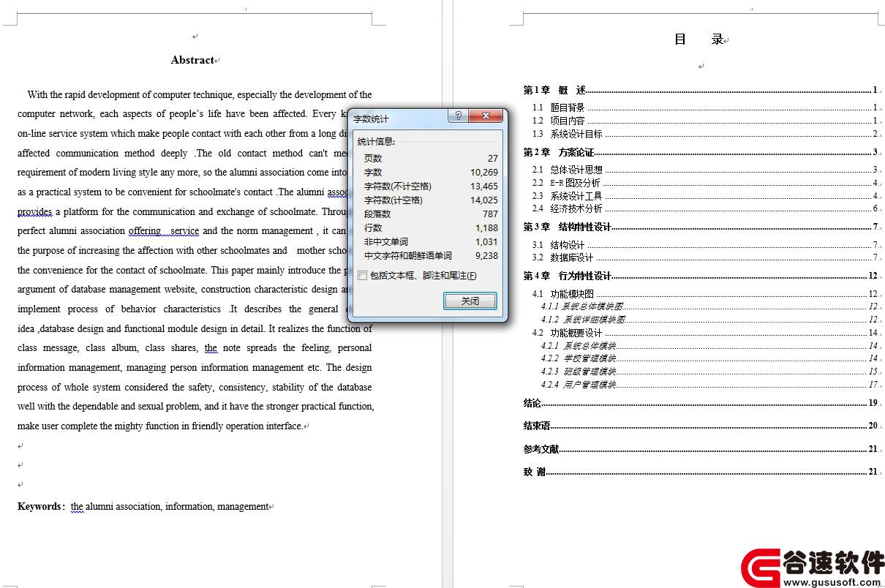885x588 pixels.
Task: Click the 段落数 value 787
Action: tap(490, 214)
